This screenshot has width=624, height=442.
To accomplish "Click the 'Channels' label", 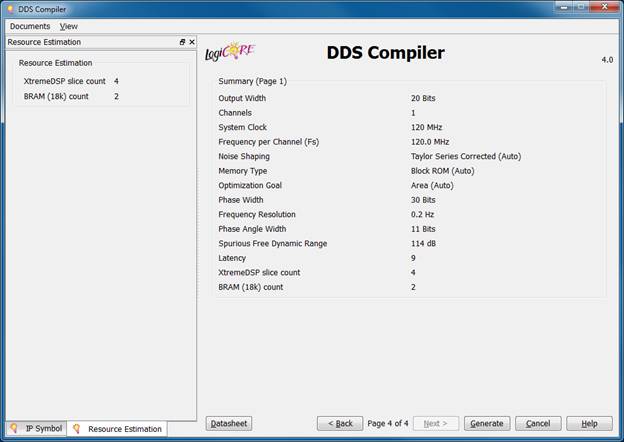I will [x=235, y=113].
